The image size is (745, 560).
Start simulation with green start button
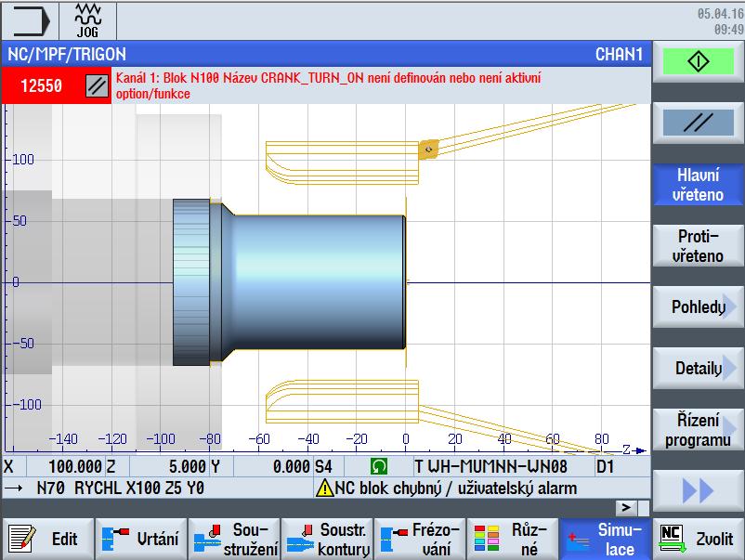tap(698, 61)
